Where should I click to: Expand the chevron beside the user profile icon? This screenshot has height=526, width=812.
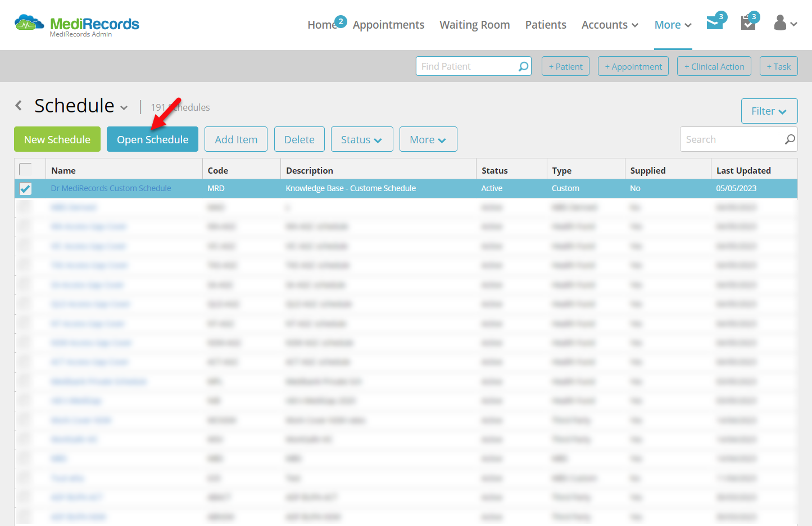coord(793,24)
